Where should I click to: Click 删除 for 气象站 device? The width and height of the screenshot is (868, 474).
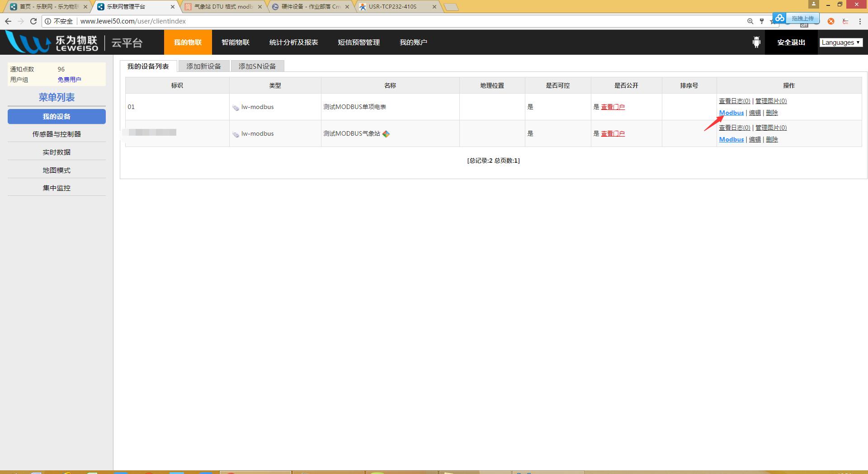772,139
